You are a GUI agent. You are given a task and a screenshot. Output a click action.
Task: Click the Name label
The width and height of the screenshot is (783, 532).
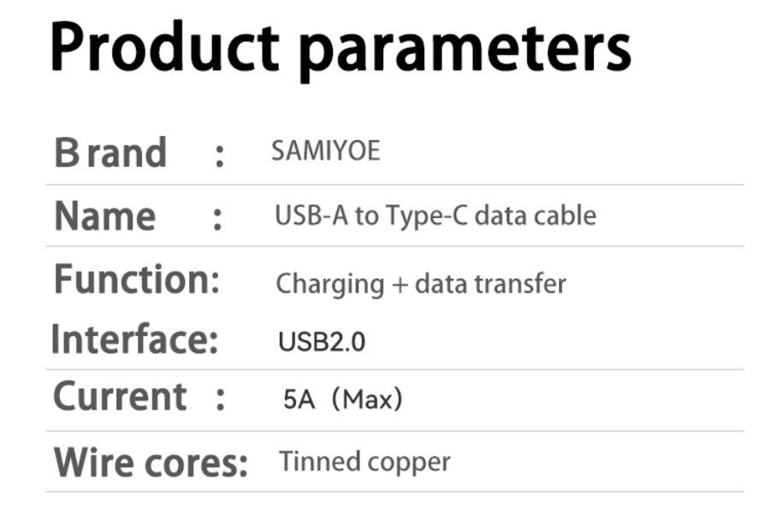tap(104, 216)
